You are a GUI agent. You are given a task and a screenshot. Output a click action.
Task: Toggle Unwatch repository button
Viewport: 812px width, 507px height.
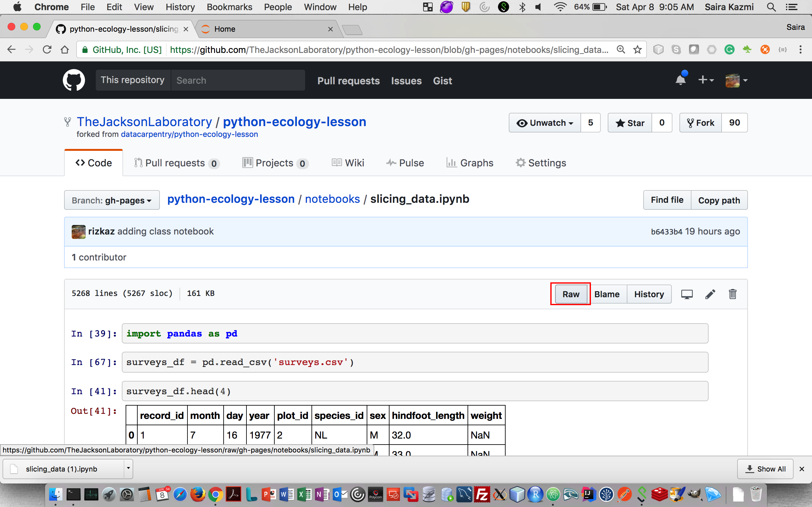[545, 123]
